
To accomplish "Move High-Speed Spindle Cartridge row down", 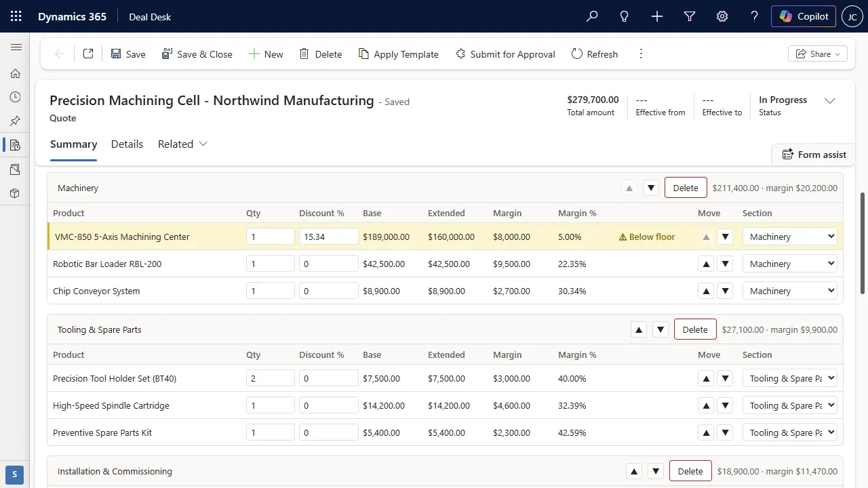I will 726,405.
